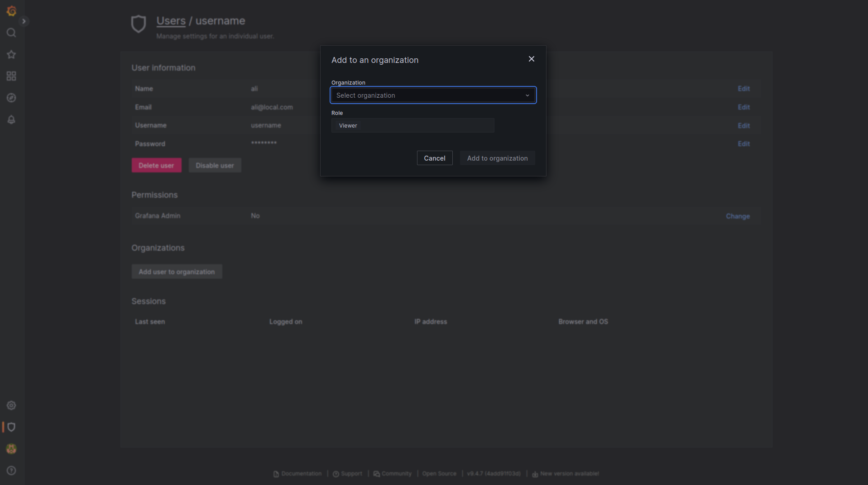
Task: Open Alerting bell icon in sidebar
Action: [x=11, y=119]
